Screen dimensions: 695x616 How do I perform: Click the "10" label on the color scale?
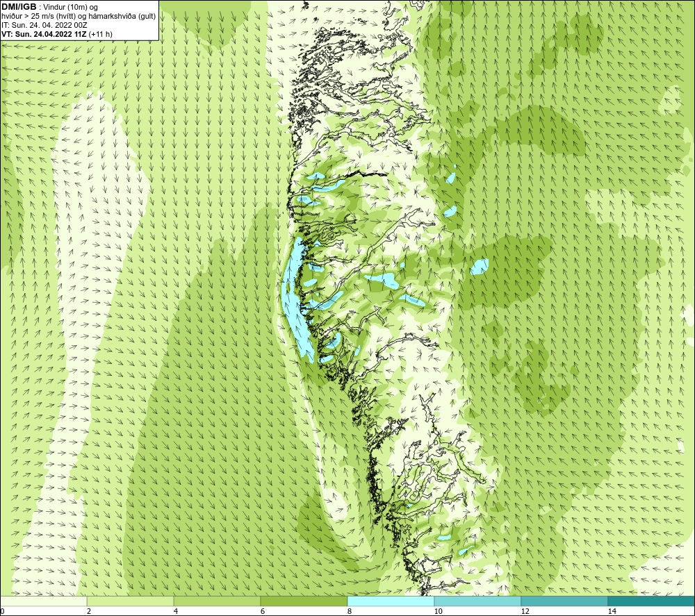(x=438, y=611)
